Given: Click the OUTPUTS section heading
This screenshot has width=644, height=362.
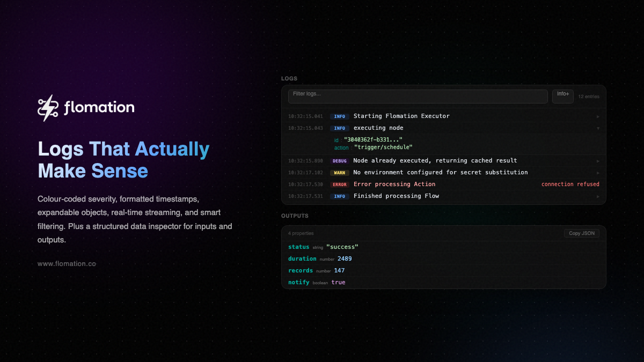Looking at the screenshot, I should [295, 216].
